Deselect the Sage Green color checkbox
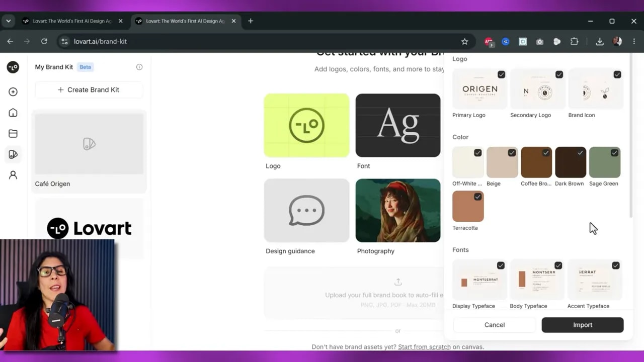 (614, 153)
